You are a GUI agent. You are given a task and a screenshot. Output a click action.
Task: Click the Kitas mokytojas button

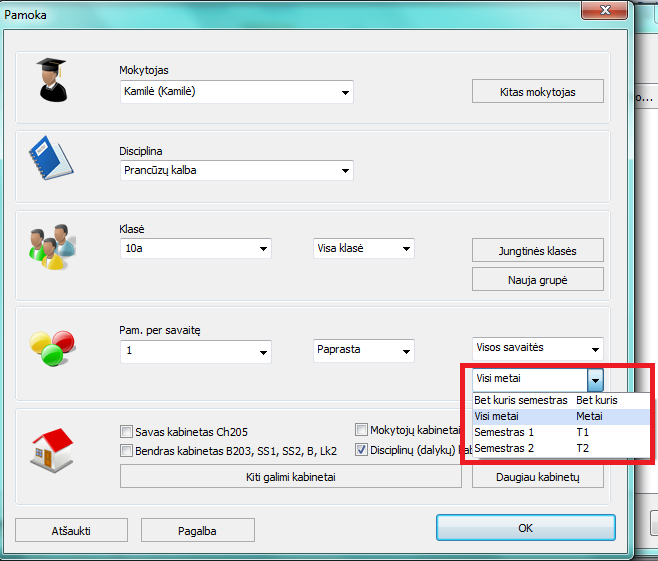(538, 92)
